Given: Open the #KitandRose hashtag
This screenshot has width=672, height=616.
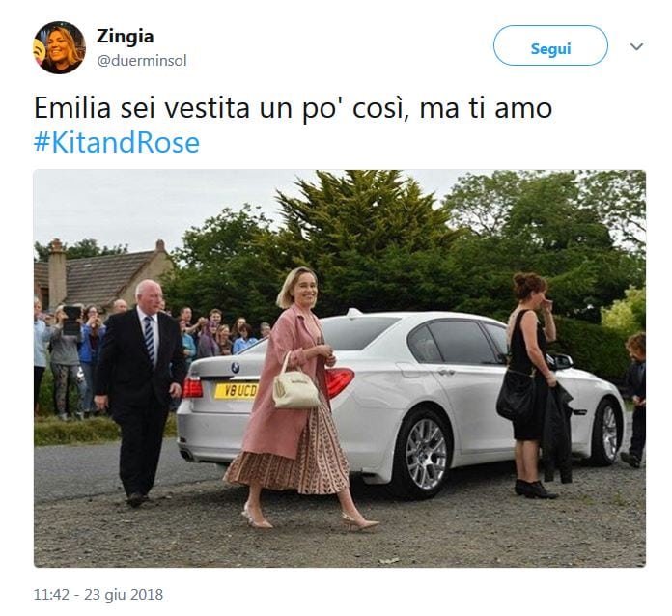Looking at the screenshot, I should point(117,143).
